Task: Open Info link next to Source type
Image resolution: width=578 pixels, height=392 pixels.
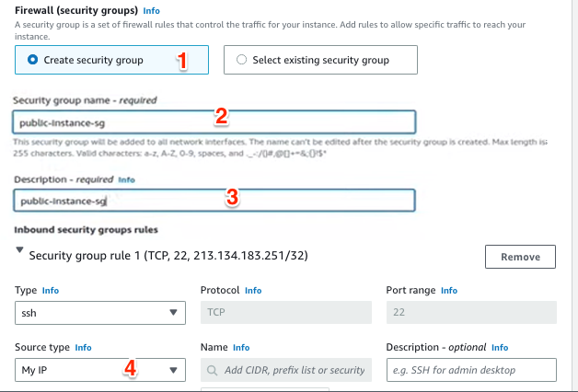Action: tap(84, 348)
